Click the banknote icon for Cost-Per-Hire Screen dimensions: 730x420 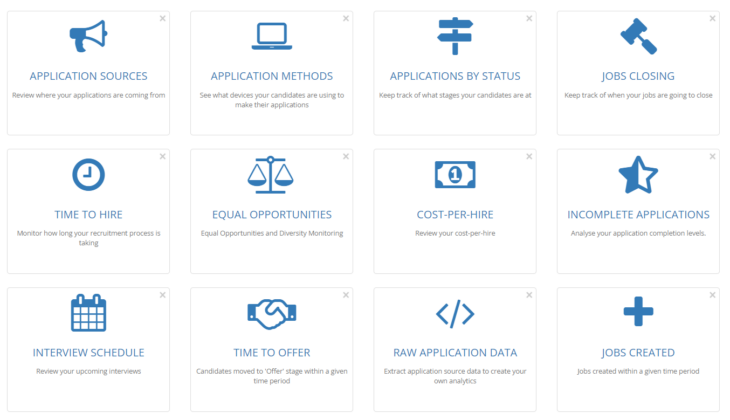(455, 175)
